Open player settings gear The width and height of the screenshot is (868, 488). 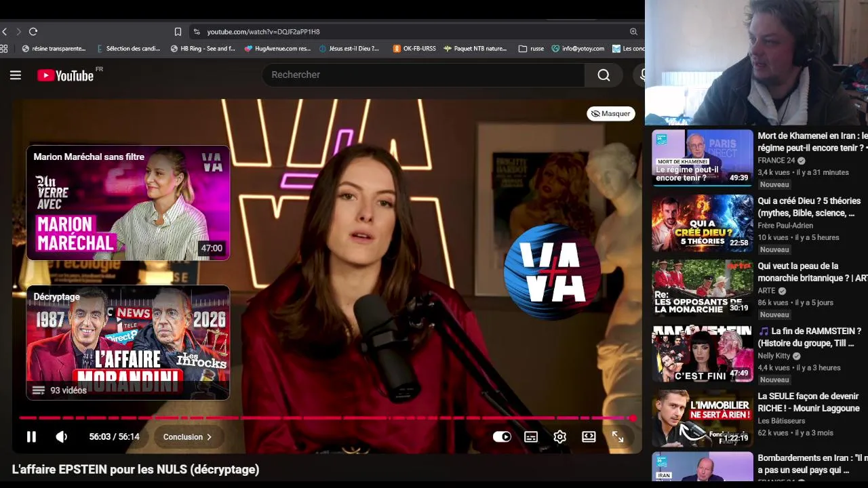tap(559, 437)
